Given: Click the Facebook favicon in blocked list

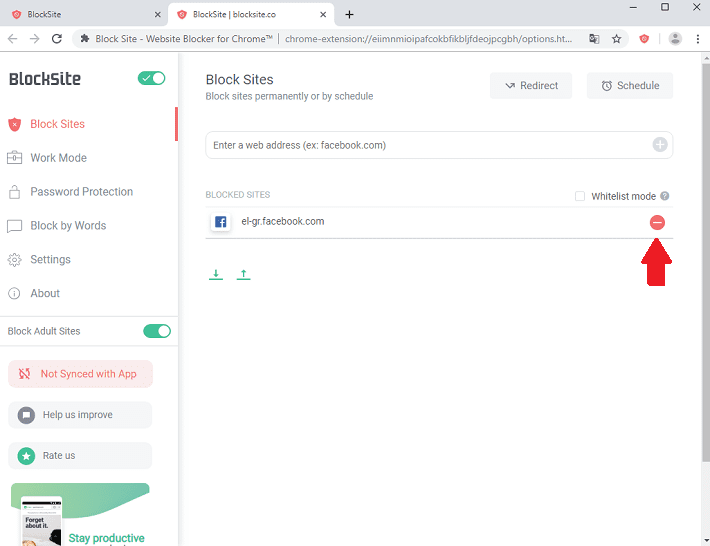Looking at the screenshot, I should point(221,222).
